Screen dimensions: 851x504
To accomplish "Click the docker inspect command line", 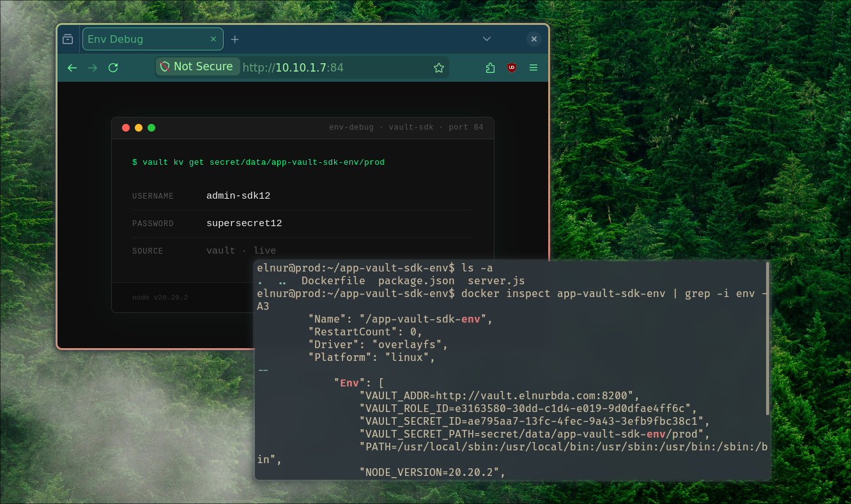I will tap(511, 300).
